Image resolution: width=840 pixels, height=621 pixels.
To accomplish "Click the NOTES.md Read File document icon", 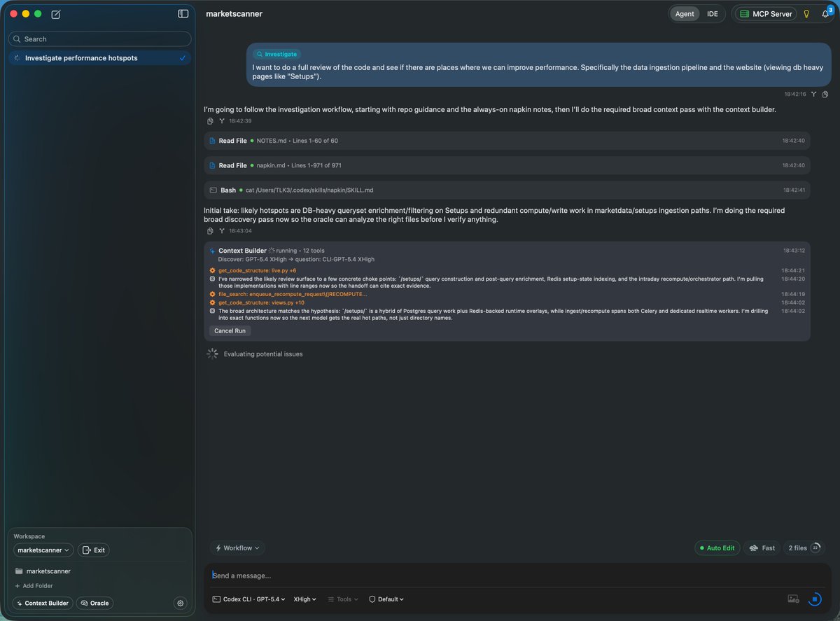I will click(x=213, y=141).
